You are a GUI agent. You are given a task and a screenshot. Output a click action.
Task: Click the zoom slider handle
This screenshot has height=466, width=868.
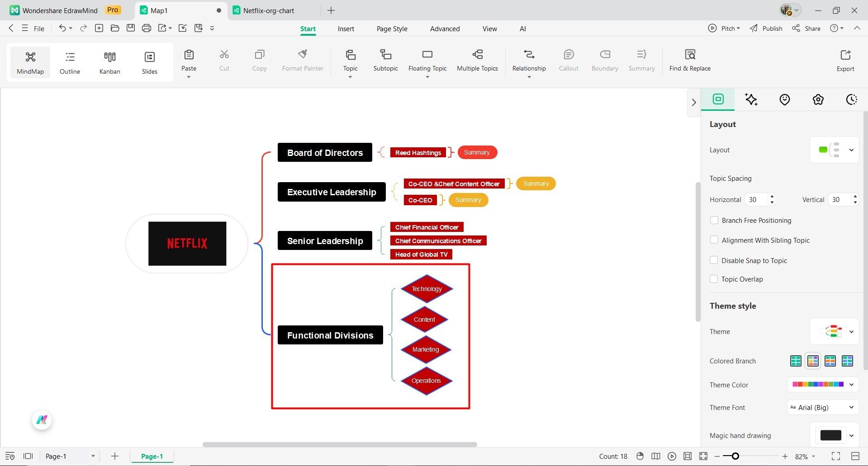tap(735, 456)
